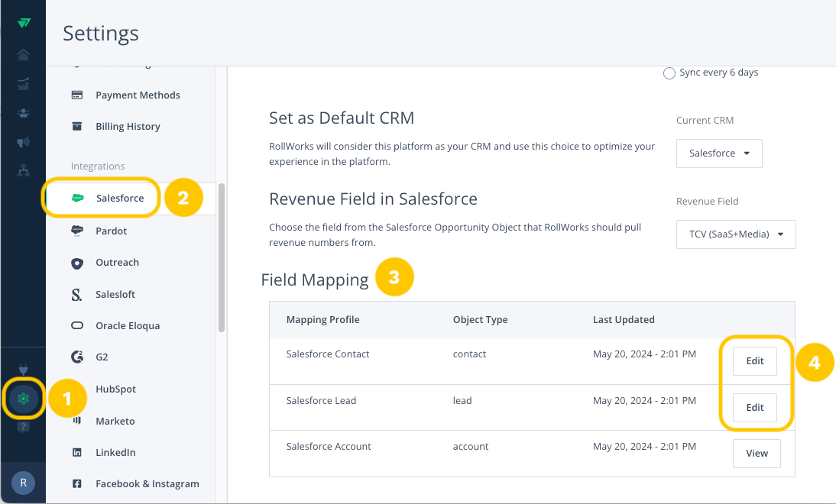Click the home icon in left navigation
Image resolution: width=836 pixels, height=504 pixels.
[23, 54]
